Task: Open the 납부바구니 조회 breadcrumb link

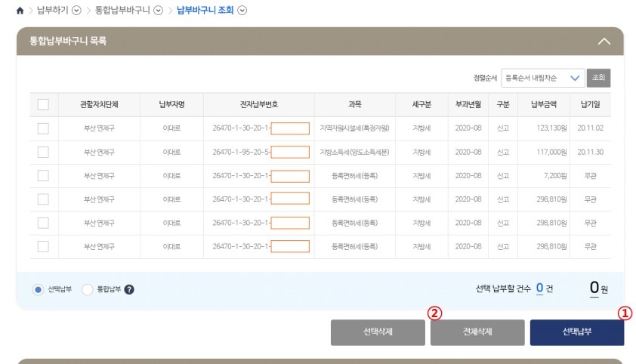Action: pyautogui.click(x=205, y=10)
